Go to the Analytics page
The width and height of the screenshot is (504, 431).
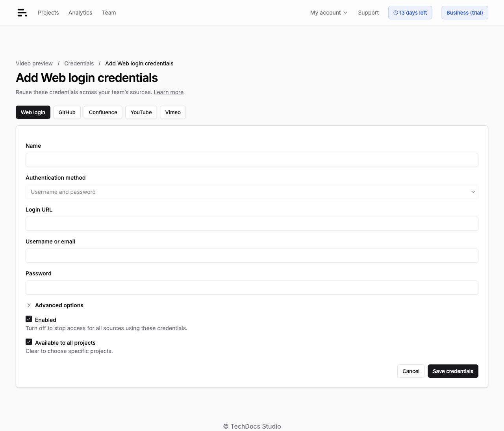point(80,13)
